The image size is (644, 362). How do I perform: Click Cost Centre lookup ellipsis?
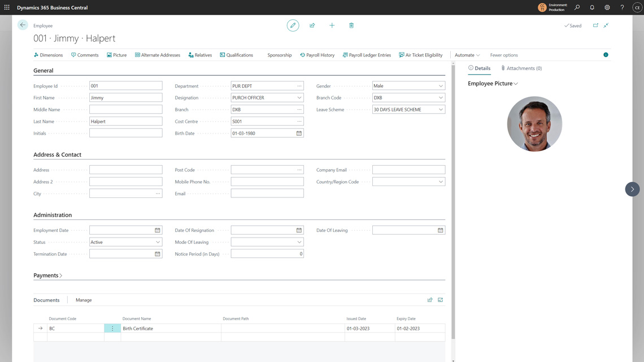[299, 122]
